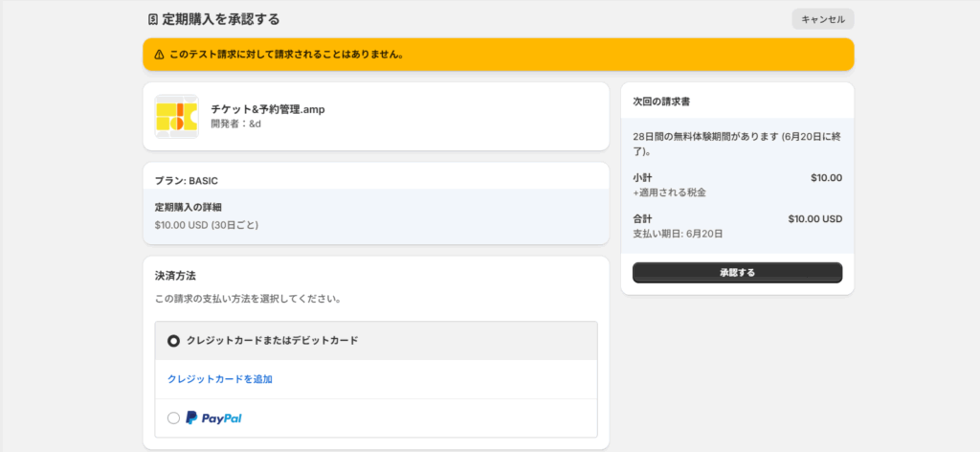Image resolution: width=980 pixels, height=452 pixels.
Task: Click the $10.00 USD (30日ごと) detail
Action: click(207, 225)
